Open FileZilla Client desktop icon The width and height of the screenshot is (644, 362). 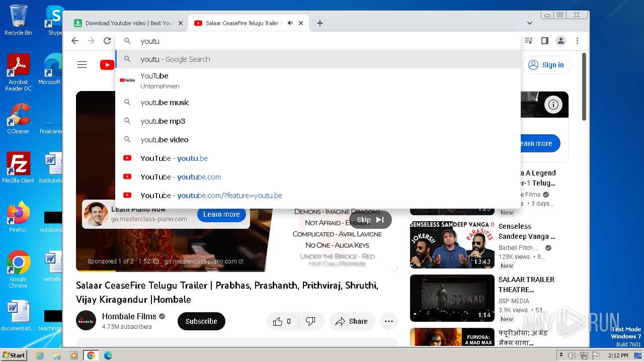coord(18,168)
